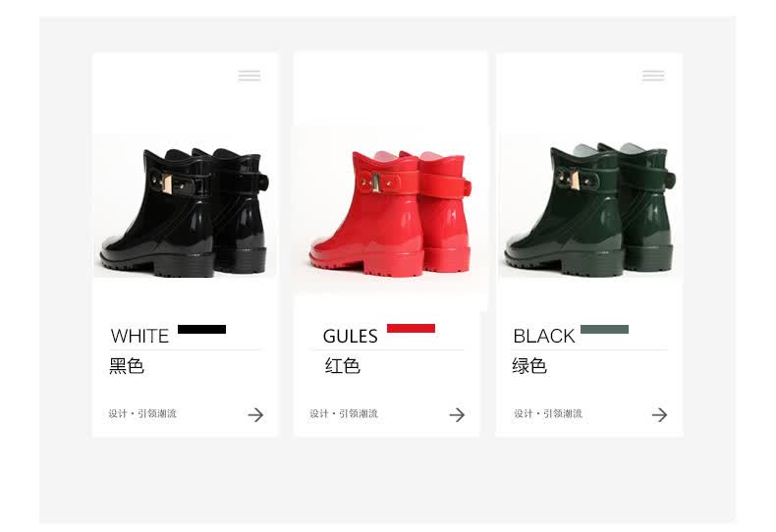Click 设计·引领潮流 on the red boots card

tap(344, 413)
